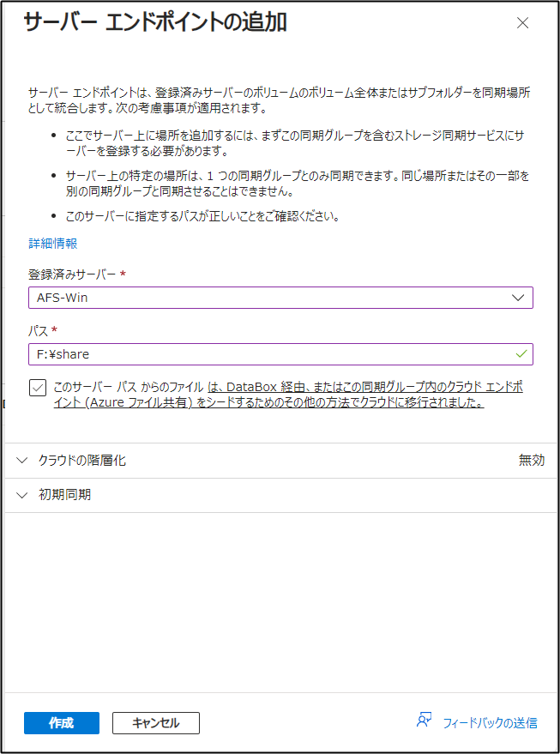
Task: Click the feedback person icon
Action: tap(424, 720)
